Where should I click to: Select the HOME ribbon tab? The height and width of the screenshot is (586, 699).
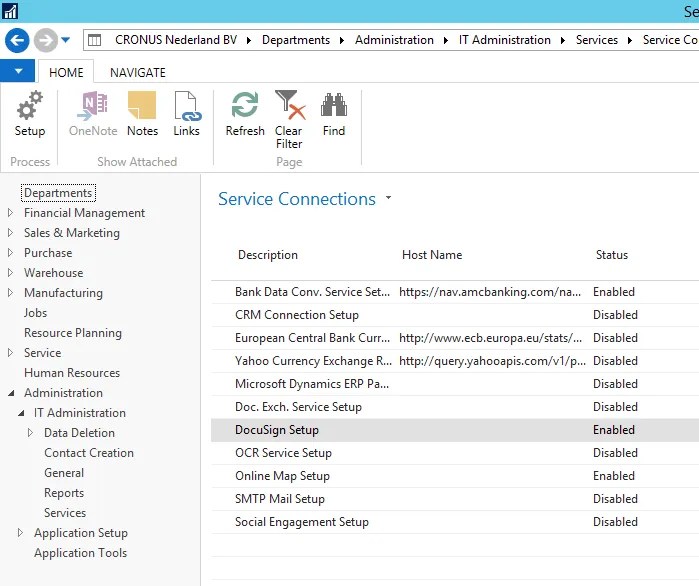click(x=66, y=72)
